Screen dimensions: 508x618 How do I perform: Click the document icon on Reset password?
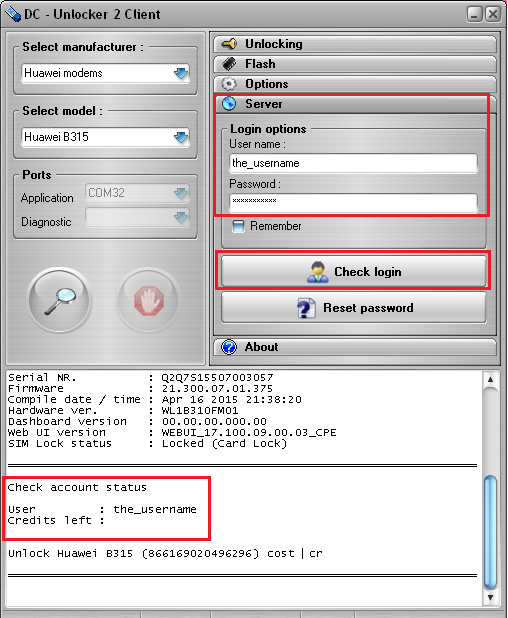[x=306, y=308]
